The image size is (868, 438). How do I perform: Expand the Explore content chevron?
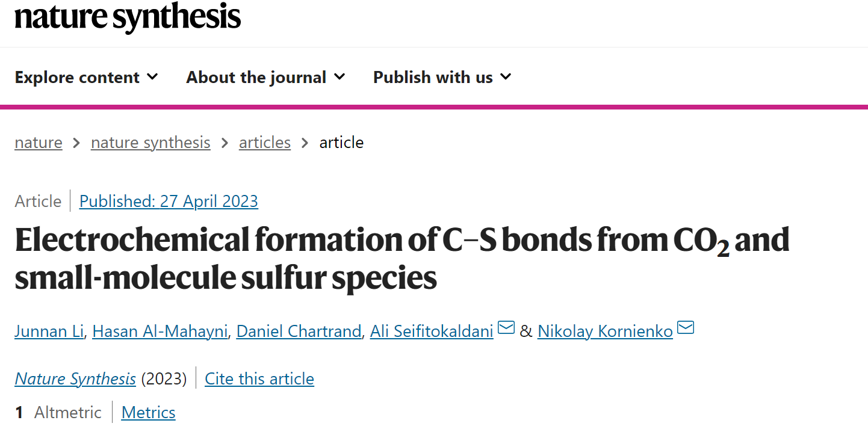pyautogui.click(x=152, y=77)
